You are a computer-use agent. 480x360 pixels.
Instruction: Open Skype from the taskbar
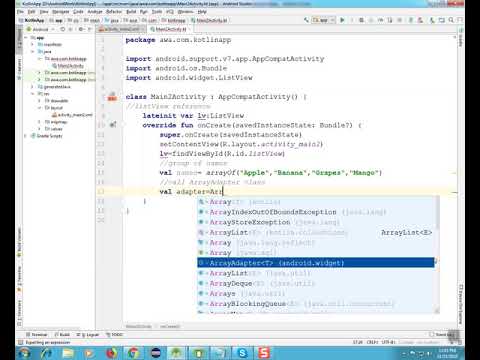[x=242, y=353]
